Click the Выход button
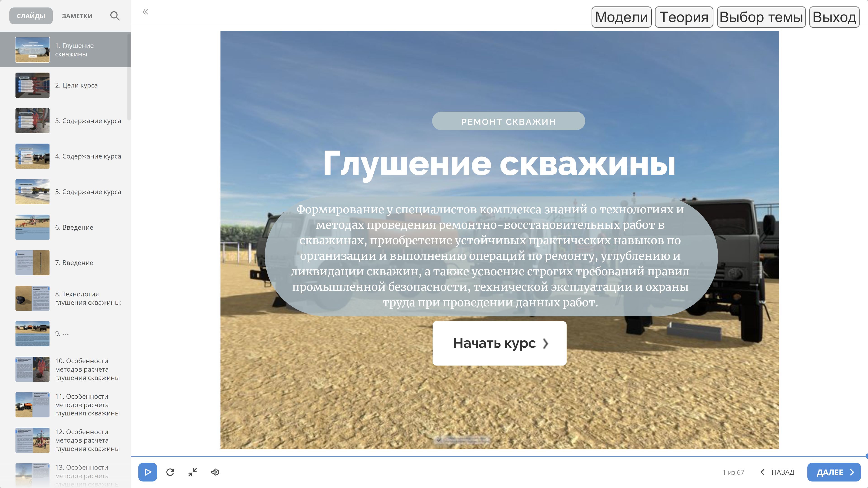The height and width of the screenshot is (488, 868). [x=834, y=17]
